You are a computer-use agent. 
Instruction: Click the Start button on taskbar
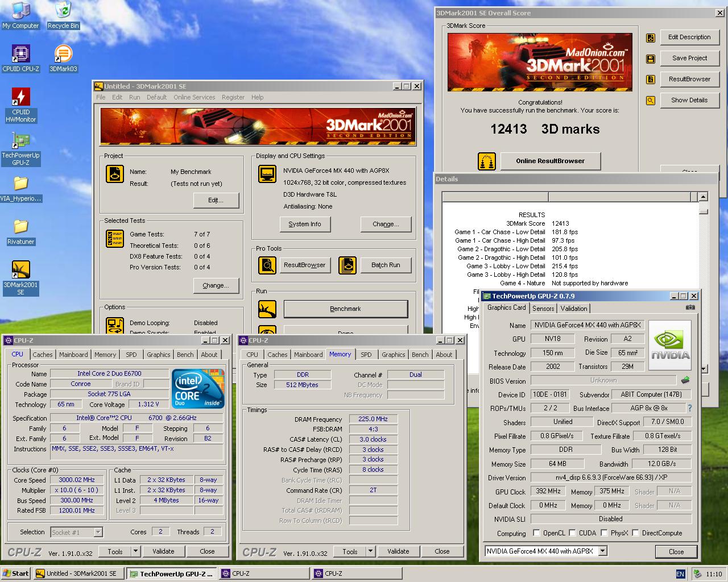point(16,573)
